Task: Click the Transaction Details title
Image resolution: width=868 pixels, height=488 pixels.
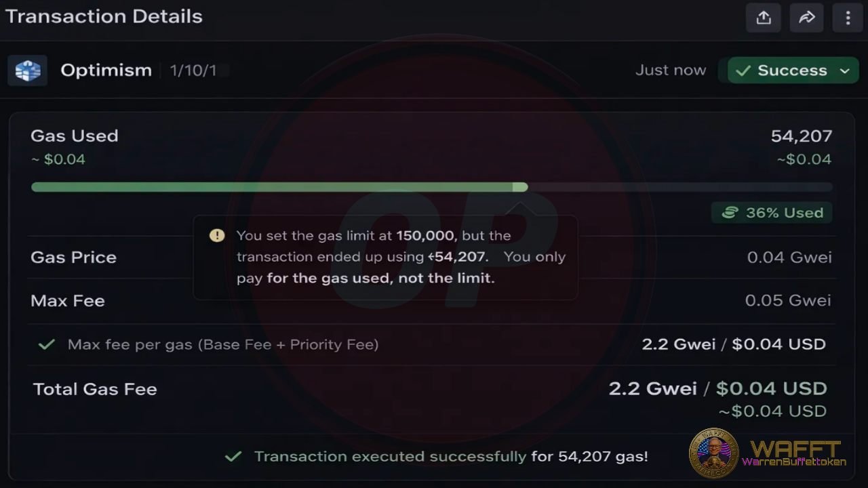Action: [x=104, y=16]
